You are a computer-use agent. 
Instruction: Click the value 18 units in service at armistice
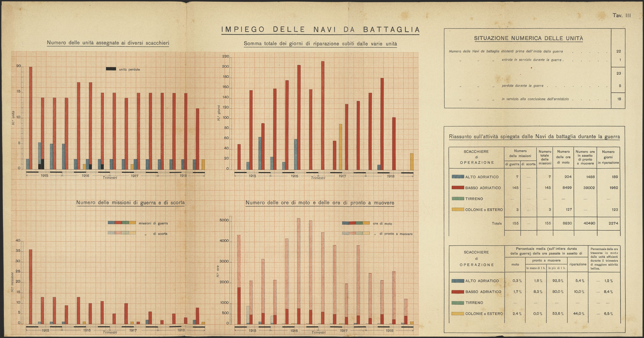click(x=619, y=99)
